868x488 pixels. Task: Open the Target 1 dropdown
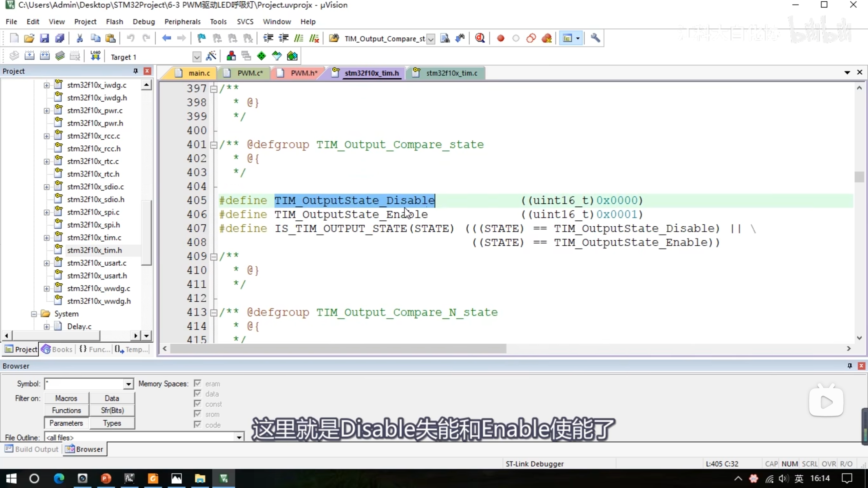pyautogui.click(x=196, y=57)
